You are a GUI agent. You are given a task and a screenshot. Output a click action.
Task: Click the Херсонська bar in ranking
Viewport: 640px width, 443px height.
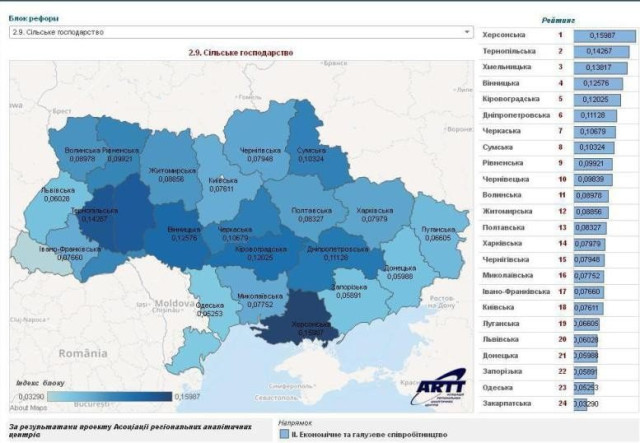(x=605, y=34)
